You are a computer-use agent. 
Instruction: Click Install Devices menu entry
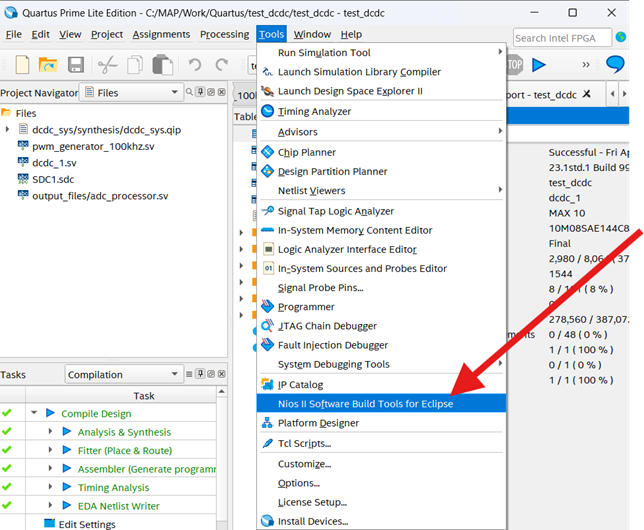382,521
